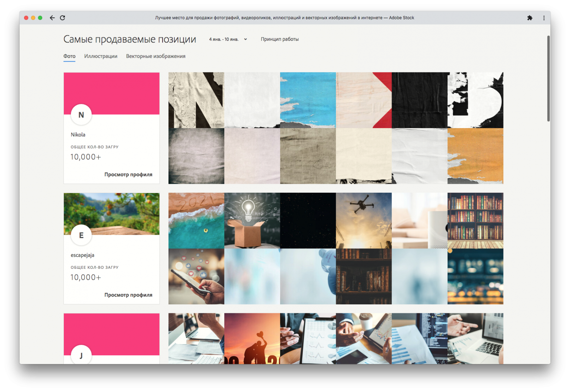Open the smartphone with like hearts thumbnail

(196, 277)
